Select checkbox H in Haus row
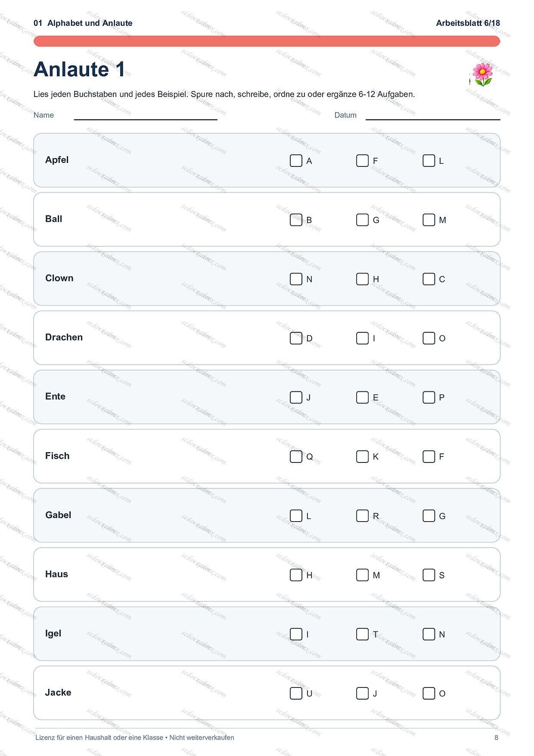 click(296, 575)
